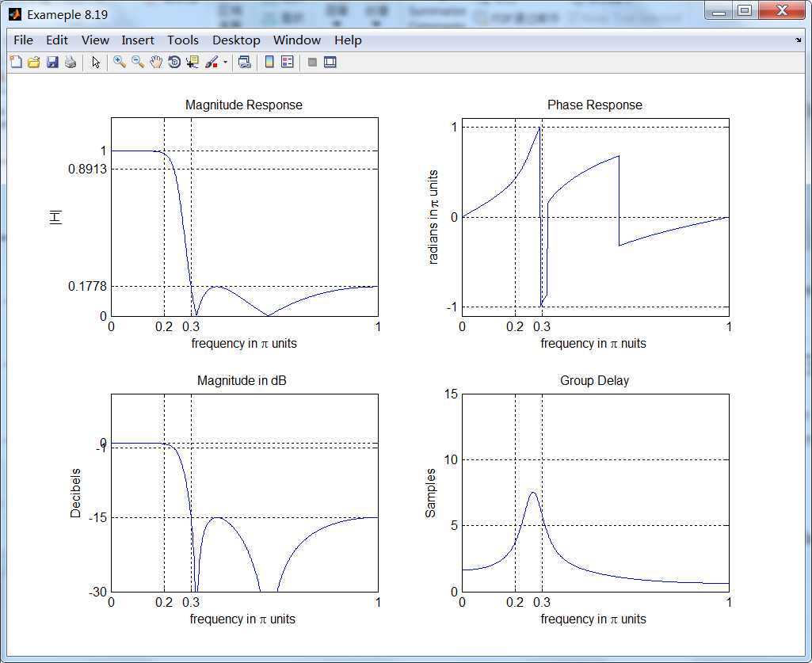Save figure with the floppy disk icon
This screenshot has height=663, width=812.
(52, 62)
